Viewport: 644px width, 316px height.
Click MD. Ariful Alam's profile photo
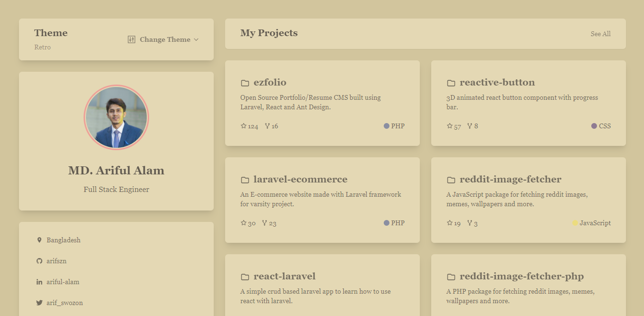click(x=116, y=117)
